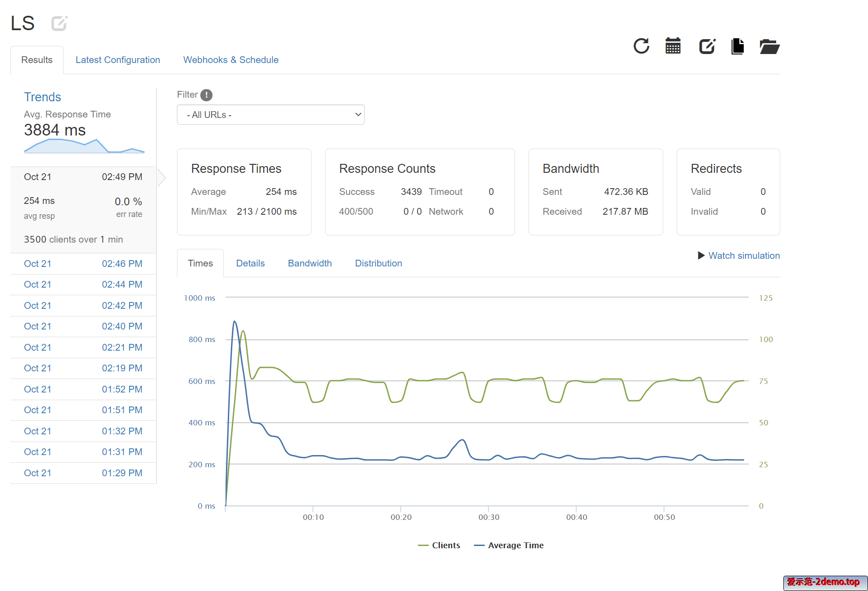The image size is (868, 591).
Task: Open the All URLs filter dropdown
Action: [271, 115]
